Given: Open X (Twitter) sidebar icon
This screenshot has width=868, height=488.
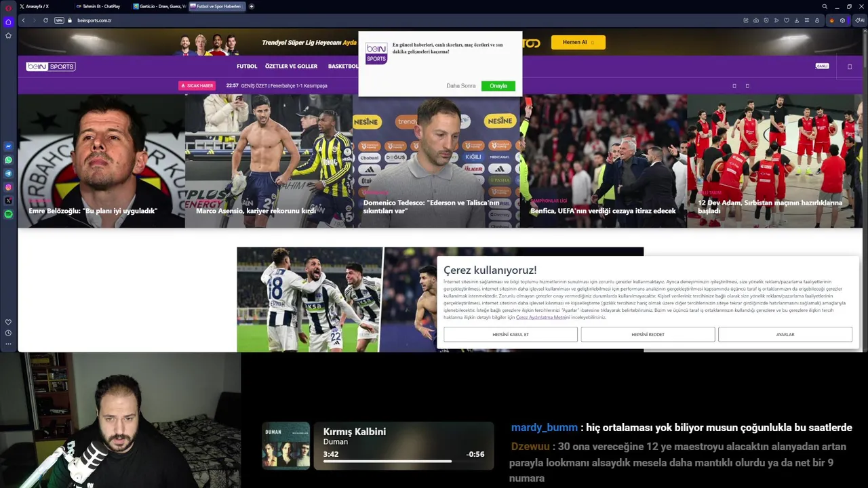Looking at the screenshot, I should point(8,201).
